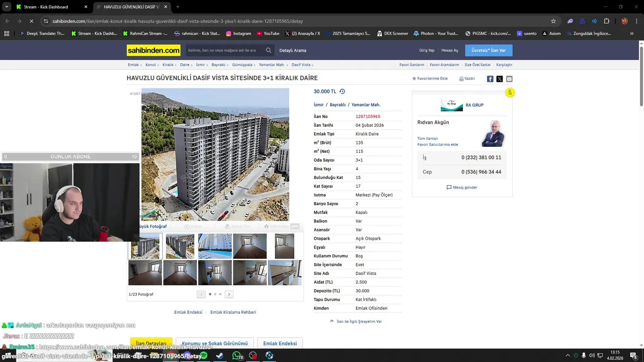Open browser extensions puzzle icon
644x362 pixels.
(x=606, y=21)
